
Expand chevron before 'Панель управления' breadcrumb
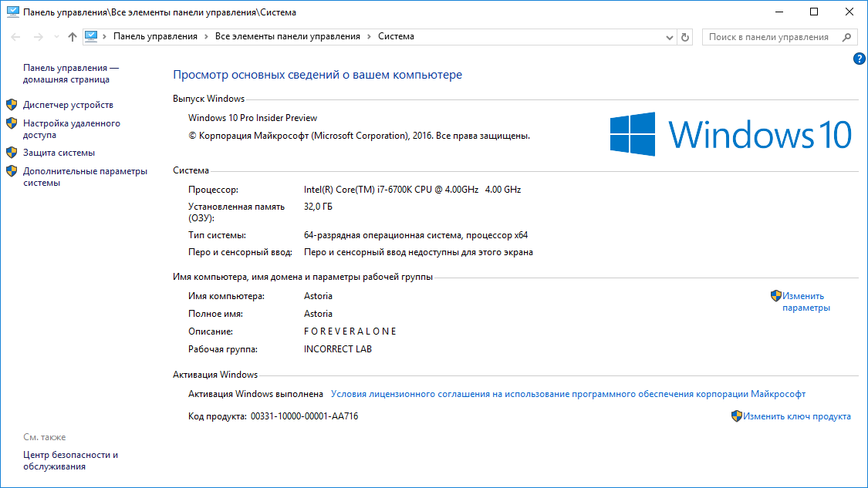point(104,36)
